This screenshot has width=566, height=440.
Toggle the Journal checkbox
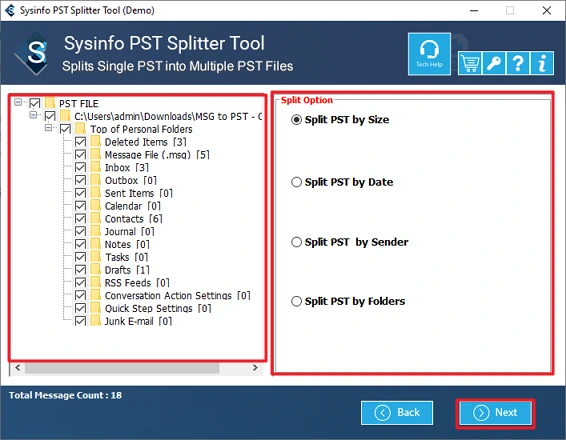coord(80,231)
